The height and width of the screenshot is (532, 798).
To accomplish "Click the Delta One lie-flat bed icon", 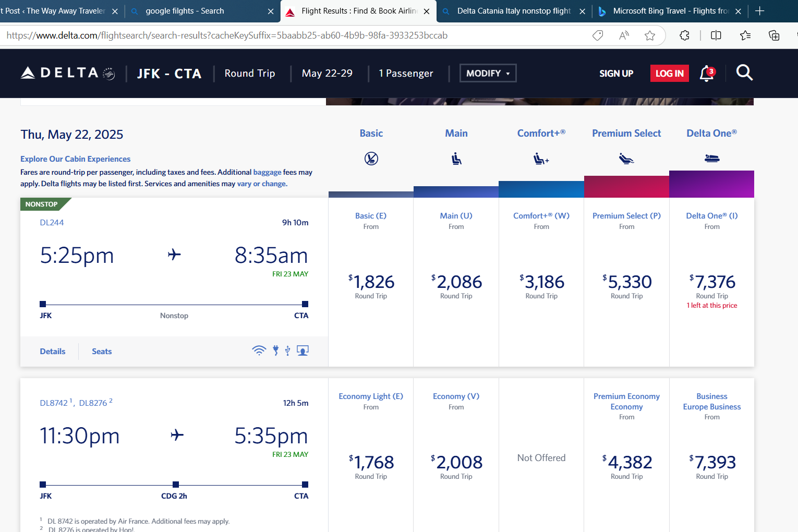I will click(x=711, y=159).
